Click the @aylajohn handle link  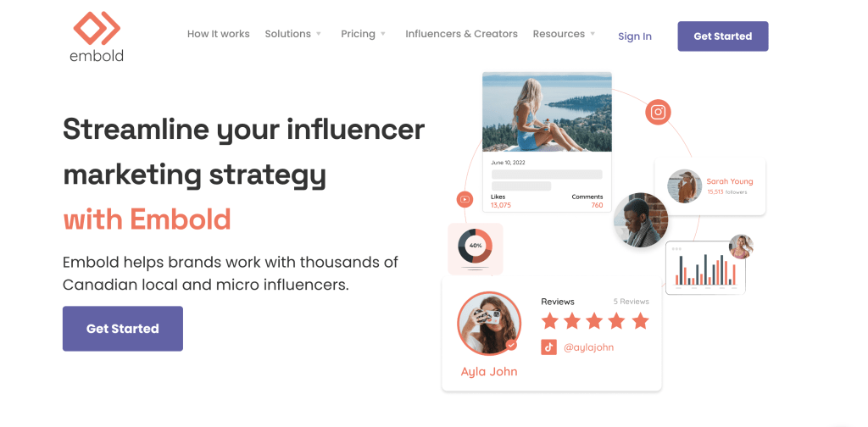pyautogui.click(x=588, y=347)
